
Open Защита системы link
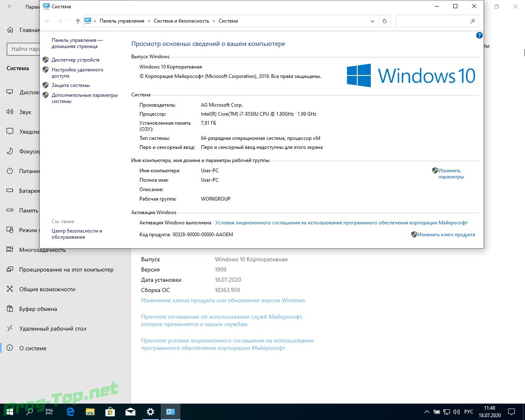point(71,85)
